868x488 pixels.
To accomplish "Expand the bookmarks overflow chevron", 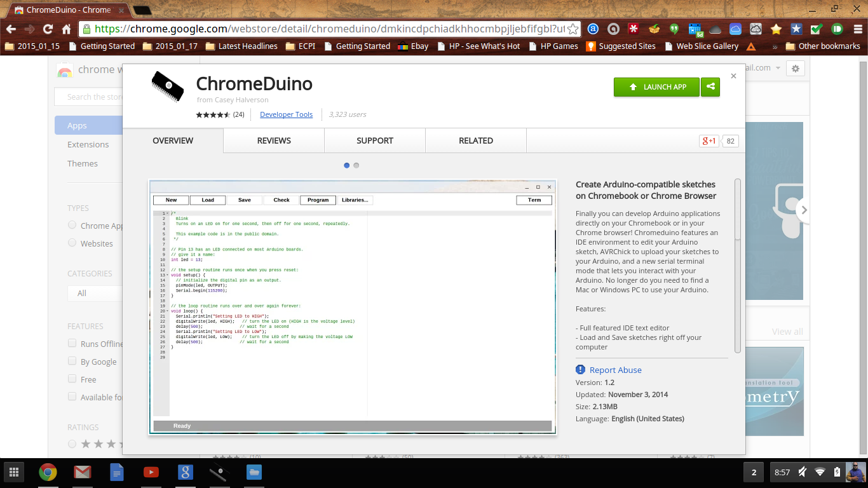I will (x=775, y=46).
